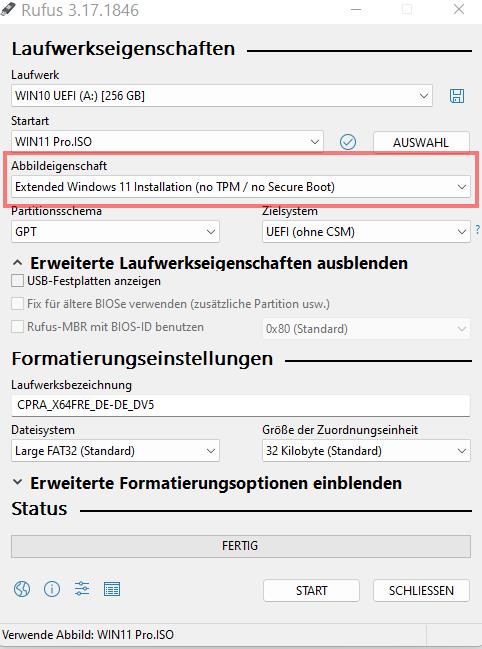482x649 pixels.
Task: Open the 0x80 (Standard) BIOS-ID dropdown
Action: (366, 329)
